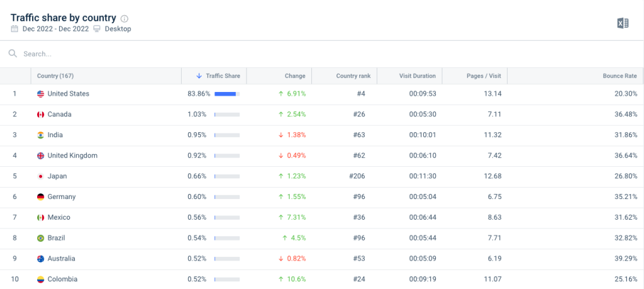Click the Japan flag icon
This screenshot has height=289, width=644.
click(41, 176)
